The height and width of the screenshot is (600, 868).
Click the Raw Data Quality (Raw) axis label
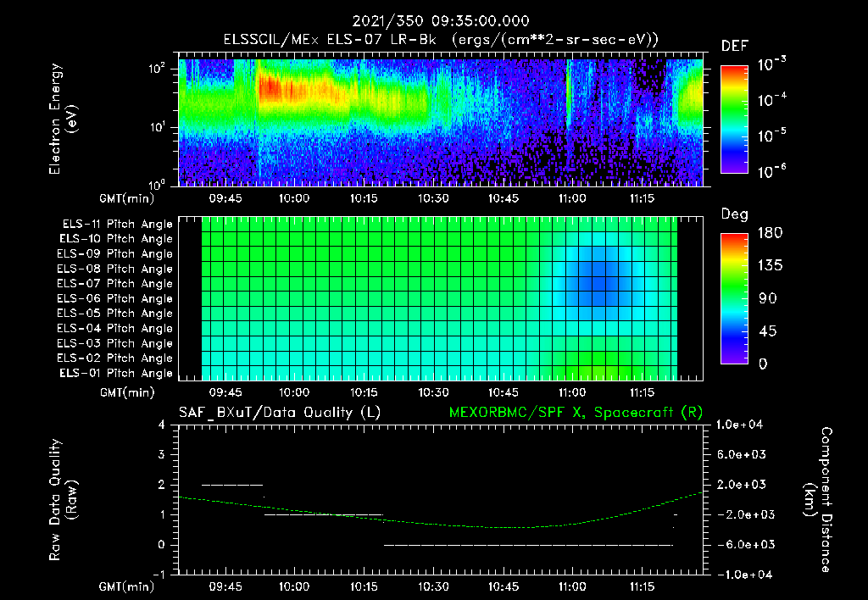tap(62, 500)
